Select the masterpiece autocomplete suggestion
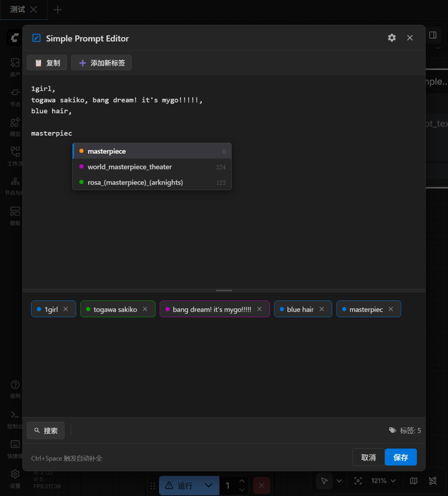This screenshot has height=496, width=448. 152,151
